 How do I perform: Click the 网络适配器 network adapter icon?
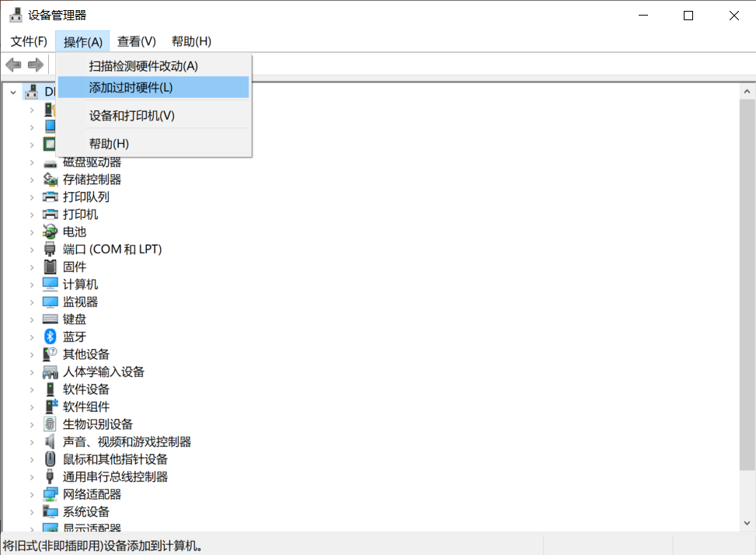point(51,494)
